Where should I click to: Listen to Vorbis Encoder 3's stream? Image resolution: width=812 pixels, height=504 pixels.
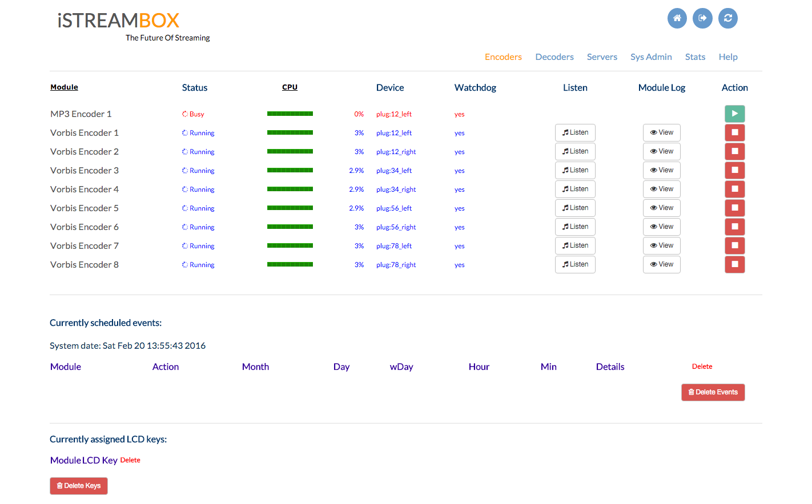575,170
